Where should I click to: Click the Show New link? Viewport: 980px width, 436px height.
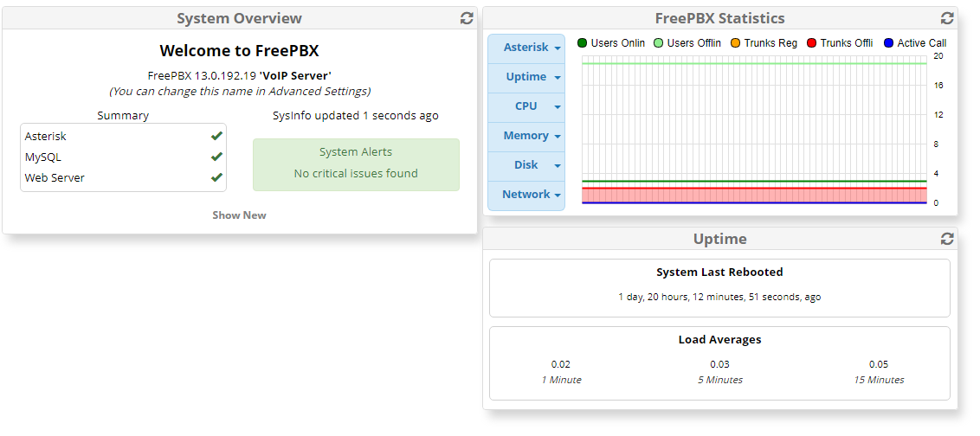[240, 215]
